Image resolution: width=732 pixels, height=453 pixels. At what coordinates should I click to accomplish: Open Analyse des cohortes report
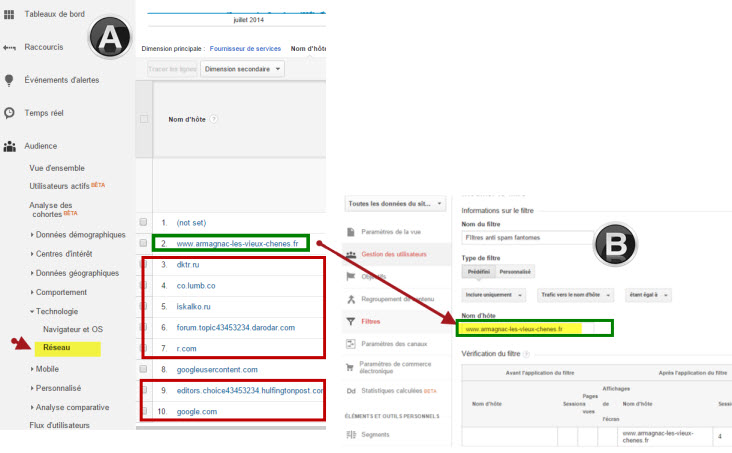[50, 210]
